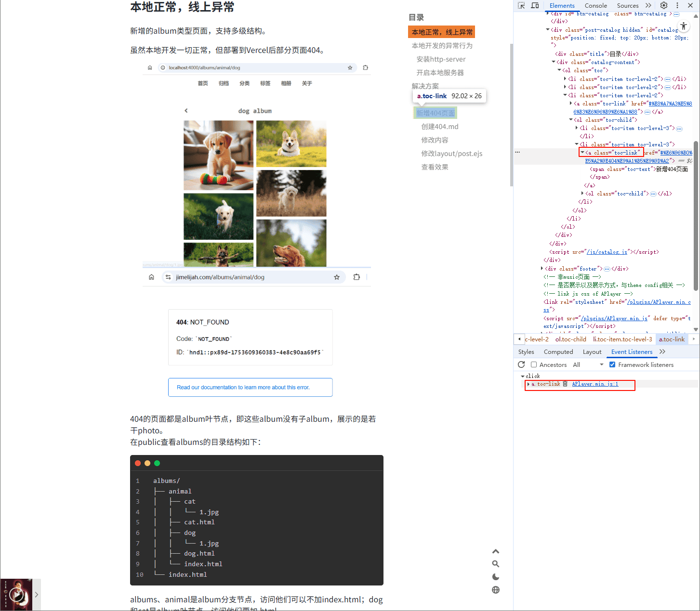
Task: Select ol.toc-child in the DOM breadcrumb
Action: 571,339
